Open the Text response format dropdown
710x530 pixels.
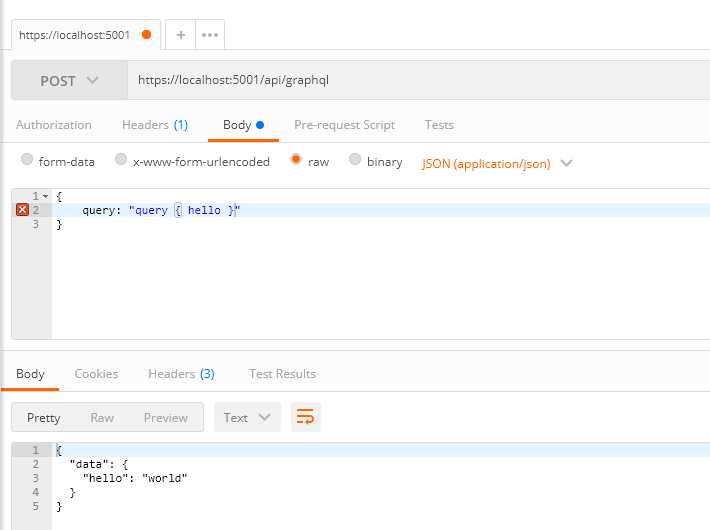247,417
